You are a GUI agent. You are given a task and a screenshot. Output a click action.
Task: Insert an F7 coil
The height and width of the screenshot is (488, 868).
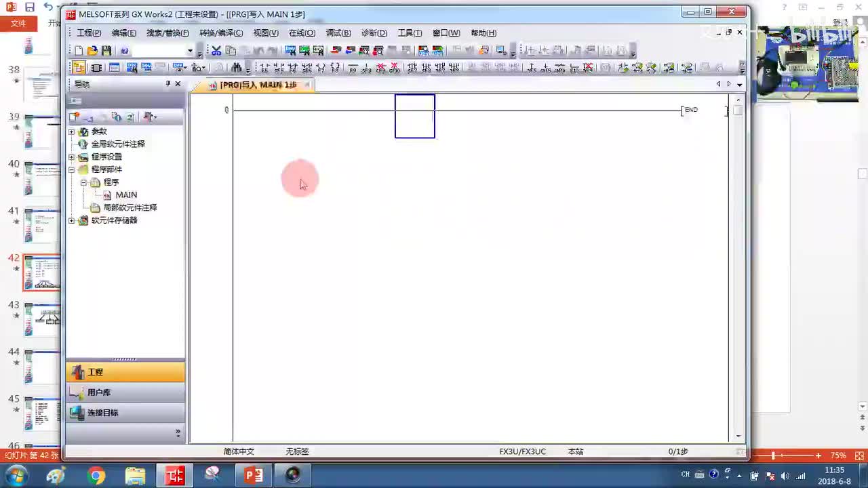321,68
